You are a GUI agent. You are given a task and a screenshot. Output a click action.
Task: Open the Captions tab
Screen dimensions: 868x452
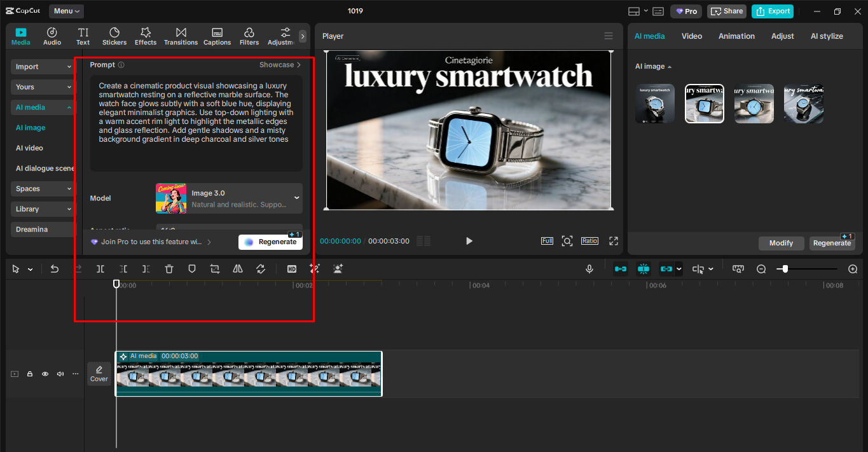(217, 36)
